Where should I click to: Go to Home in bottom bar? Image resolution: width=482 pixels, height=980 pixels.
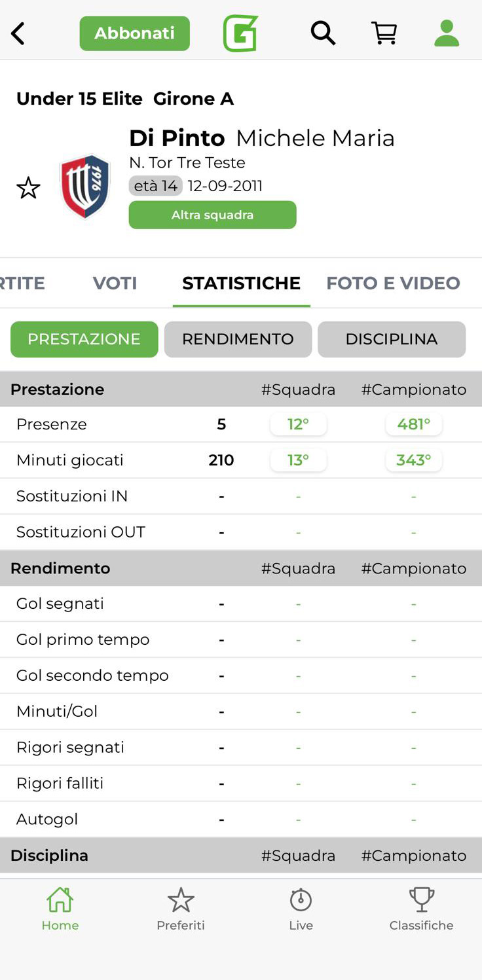[60, 909]
